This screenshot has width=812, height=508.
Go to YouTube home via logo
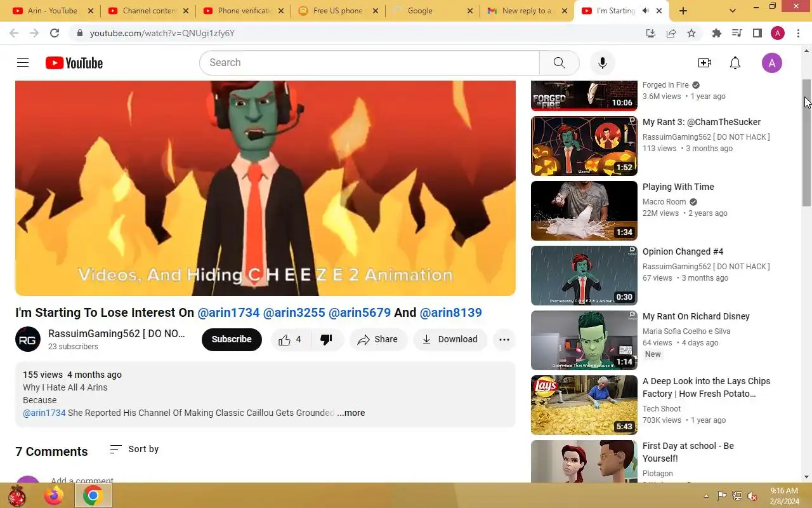(74, 63)
